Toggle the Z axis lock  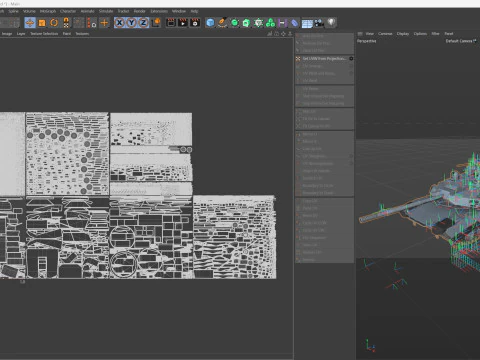pyautogui.click(x=143, y=23)
